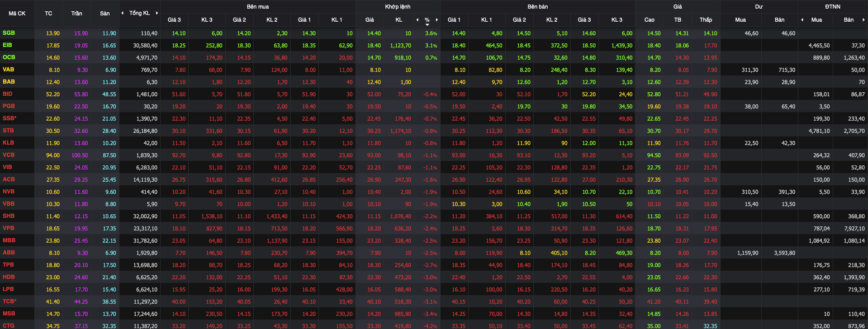Screen dimensions: 868x329
Task: Open the BAB stock ticker
Action: pyautogui.click(x=9, y=82)
